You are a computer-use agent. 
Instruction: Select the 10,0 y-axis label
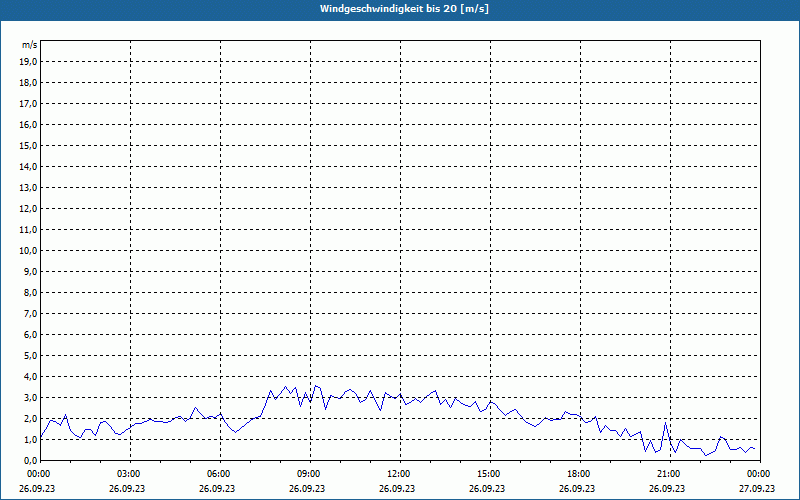pos(28,251)
